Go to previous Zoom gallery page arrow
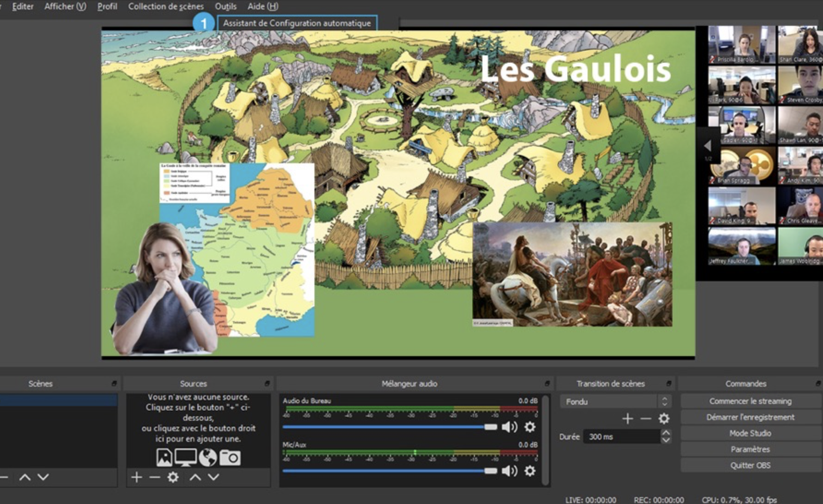 pyautogui.click(x=708, y=146)
